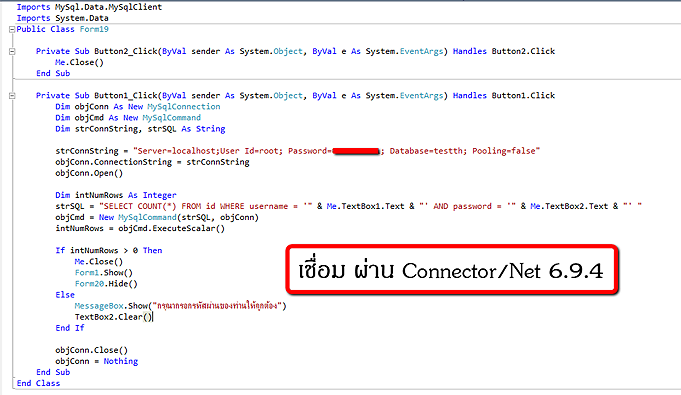The height and width of the screenshot is (395, 681).
Task: Click the "objConn.Close()" line
Action: pos(92,350)
